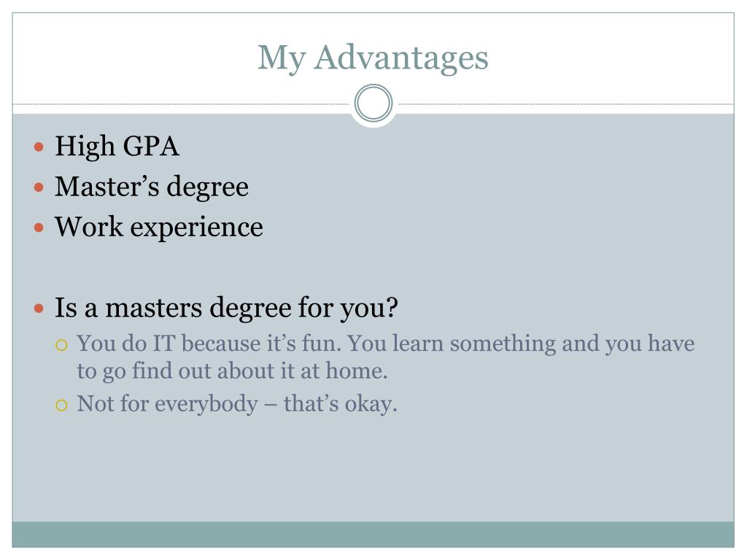Click the orange bullet beside Work experience
747x560 pixels.
point(39,227)
